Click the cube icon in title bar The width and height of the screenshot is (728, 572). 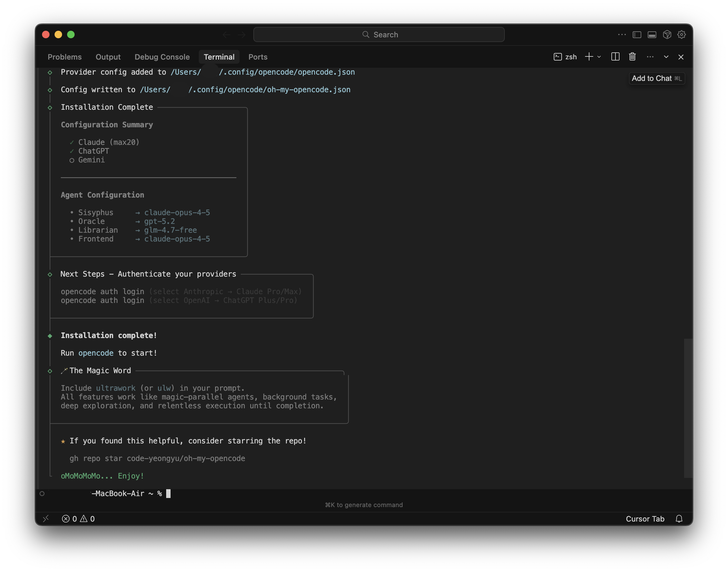pos(667,34)
